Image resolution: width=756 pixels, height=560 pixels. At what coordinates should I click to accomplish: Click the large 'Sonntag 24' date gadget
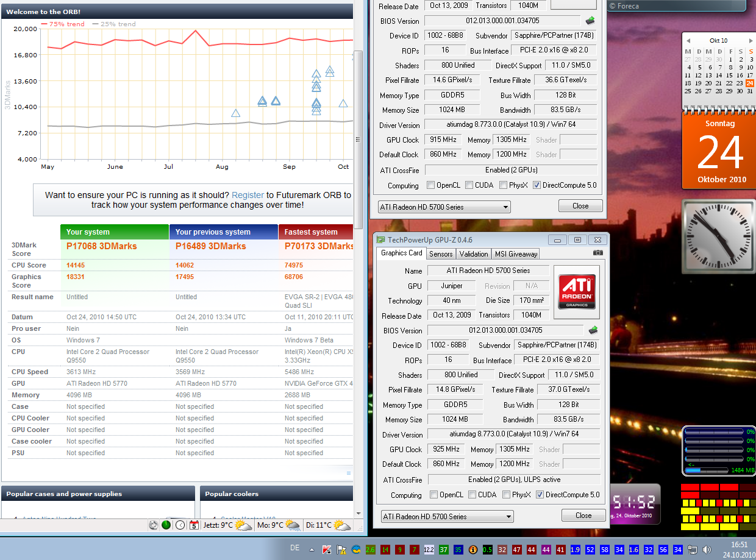coord(720,151)
